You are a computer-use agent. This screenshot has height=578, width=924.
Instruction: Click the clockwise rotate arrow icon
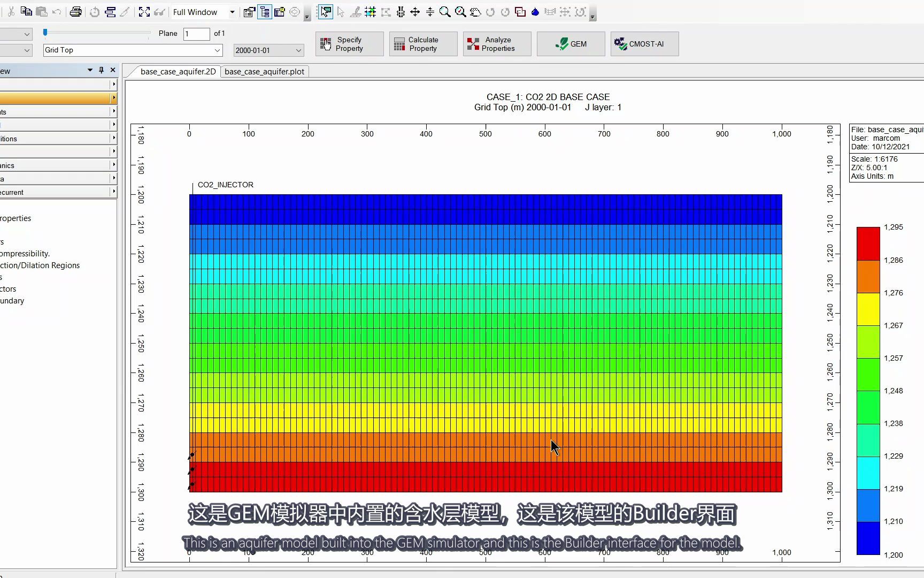pyautogui.click(x=505, y=12)
